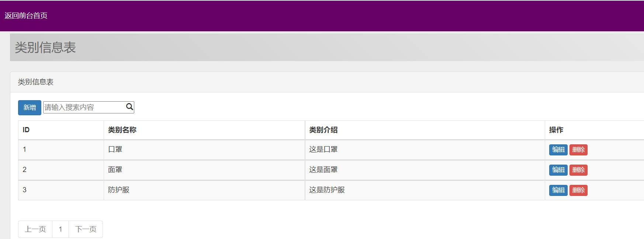Delete the 防护服 category row
The image size is (644, 239).
(578, 190)
